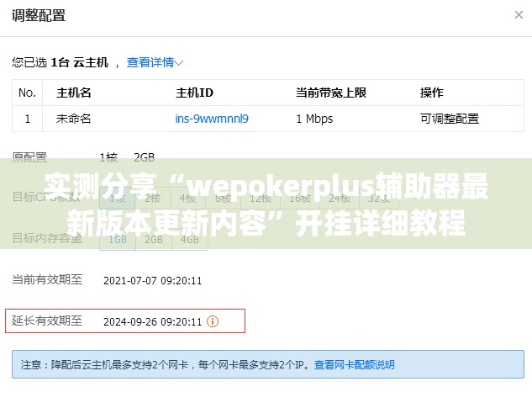
Task: Click the 可调整配置 status cell
Action: (x=450, y=119)
